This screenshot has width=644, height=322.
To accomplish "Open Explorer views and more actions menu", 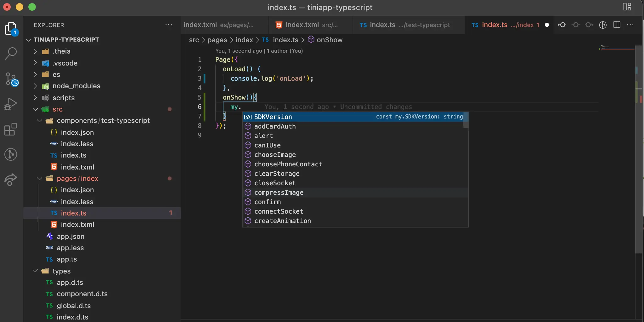I will [169, 25].
